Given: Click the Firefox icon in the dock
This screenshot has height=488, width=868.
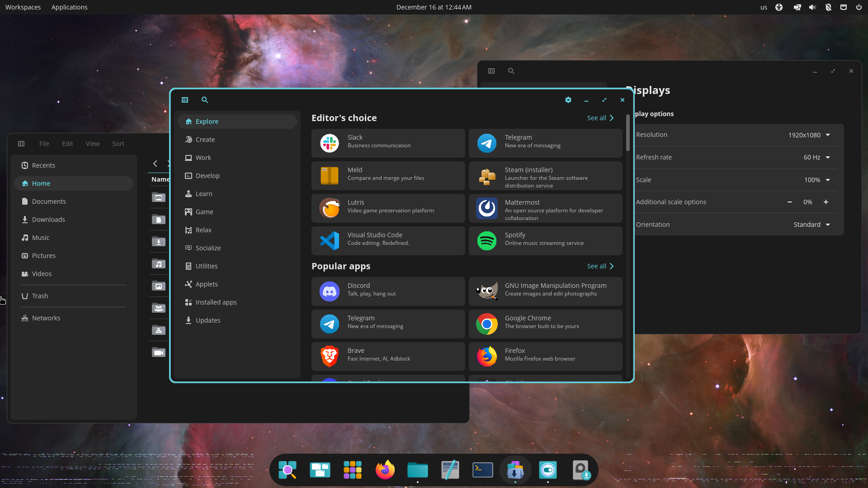Looking at the screenshot, I should tap(385, 470).
